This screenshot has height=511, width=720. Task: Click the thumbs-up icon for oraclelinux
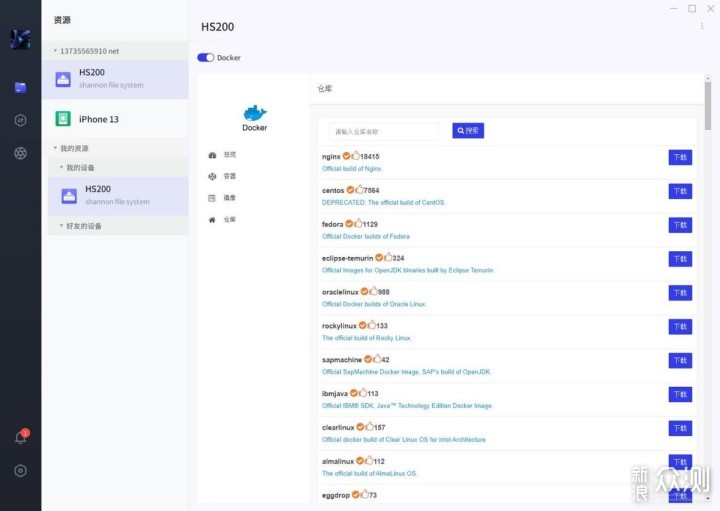point(373,291)
